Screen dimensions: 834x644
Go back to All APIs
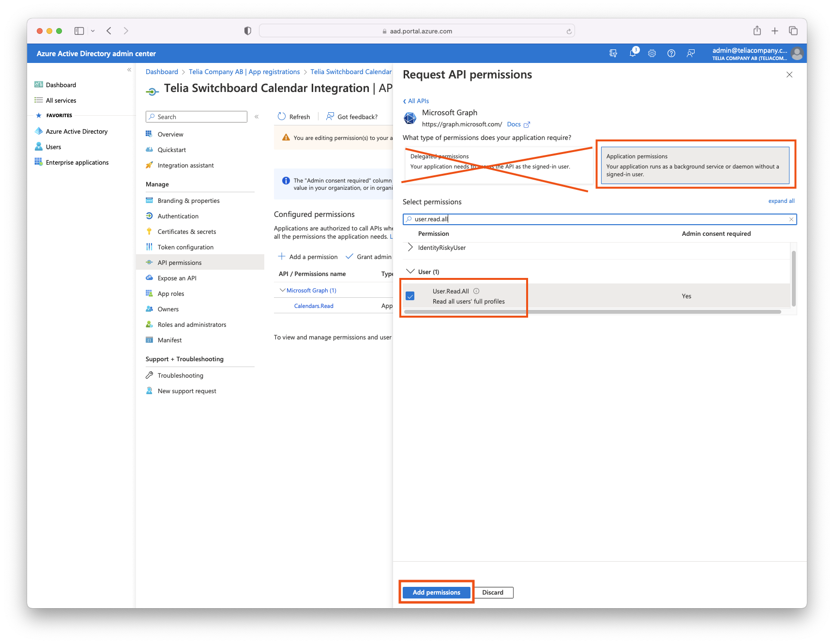[x=416, y=101]
